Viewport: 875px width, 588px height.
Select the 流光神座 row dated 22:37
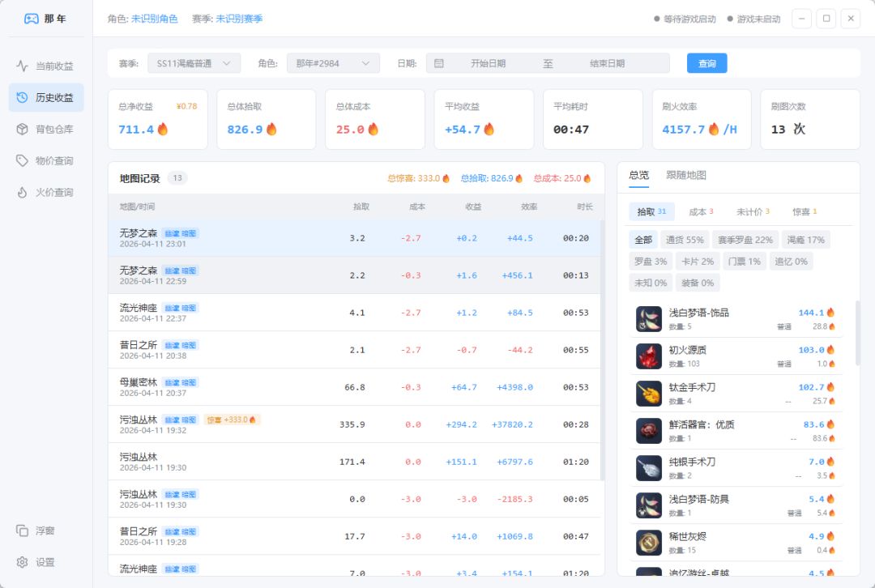tap(354, 313)
